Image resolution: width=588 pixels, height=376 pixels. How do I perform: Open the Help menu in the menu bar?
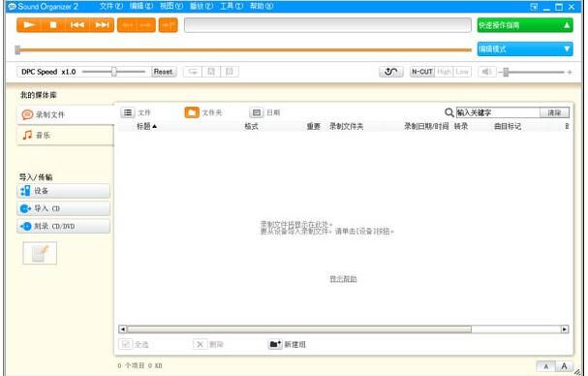tap(261, 6)
